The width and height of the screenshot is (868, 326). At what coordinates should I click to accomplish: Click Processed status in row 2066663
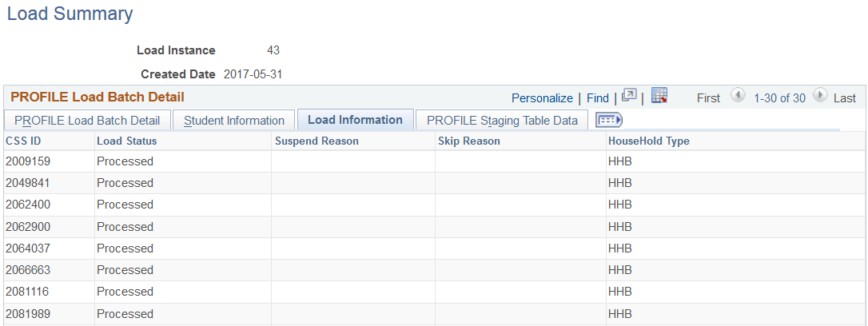click(125, 270)
